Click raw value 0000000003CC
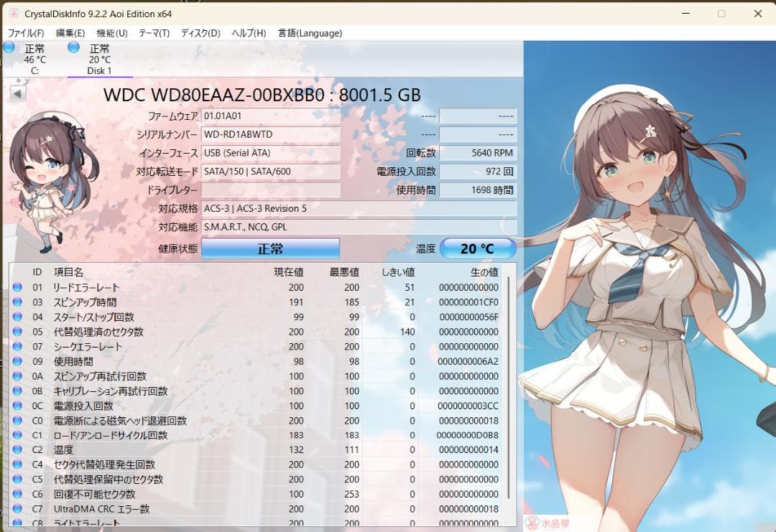This screenshot has width=776, height=532. click(x=468, y=406)
